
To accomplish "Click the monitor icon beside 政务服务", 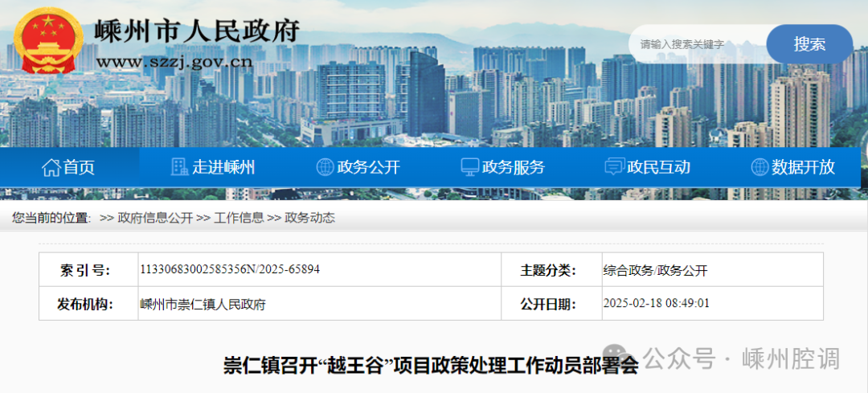I will click(x=469, y=167).
